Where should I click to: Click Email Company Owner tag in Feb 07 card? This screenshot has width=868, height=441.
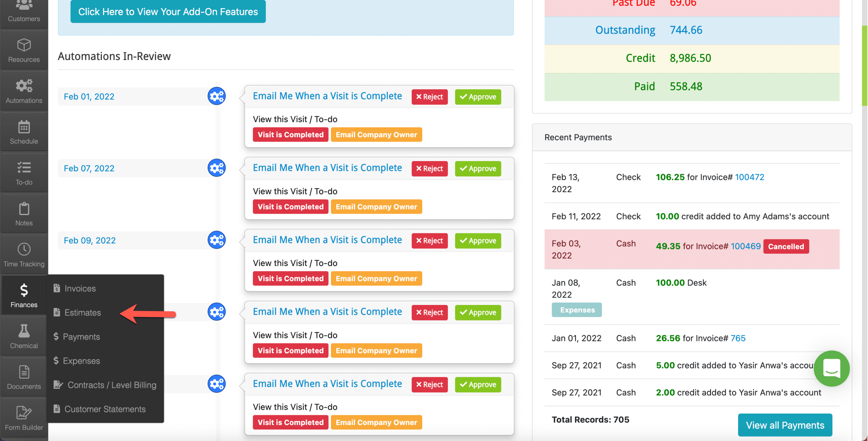pos(376,207)
